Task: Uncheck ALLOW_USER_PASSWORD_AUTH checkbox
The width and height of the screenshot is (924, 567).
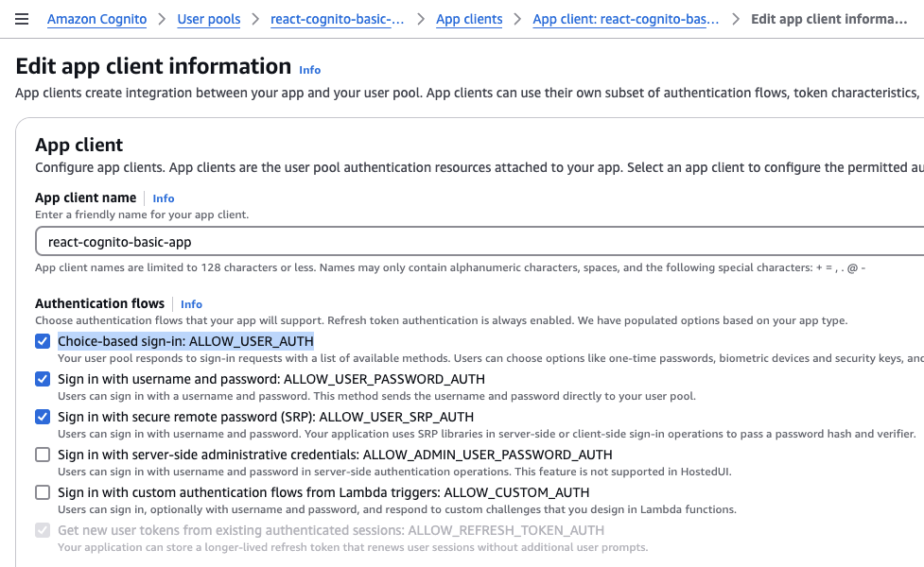Action: point(43,379)
